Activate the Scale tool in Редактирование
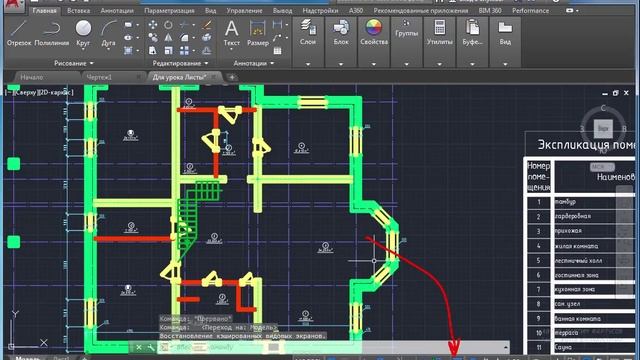Screen dimensions: 640x360 pyautogui.click(x=168, y=51)
